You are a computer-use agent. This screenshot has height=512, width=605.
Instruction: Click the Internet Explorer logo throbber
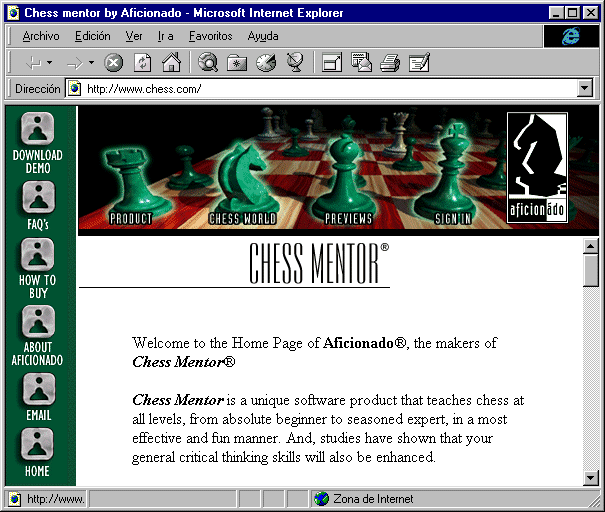tap(571, 36)
